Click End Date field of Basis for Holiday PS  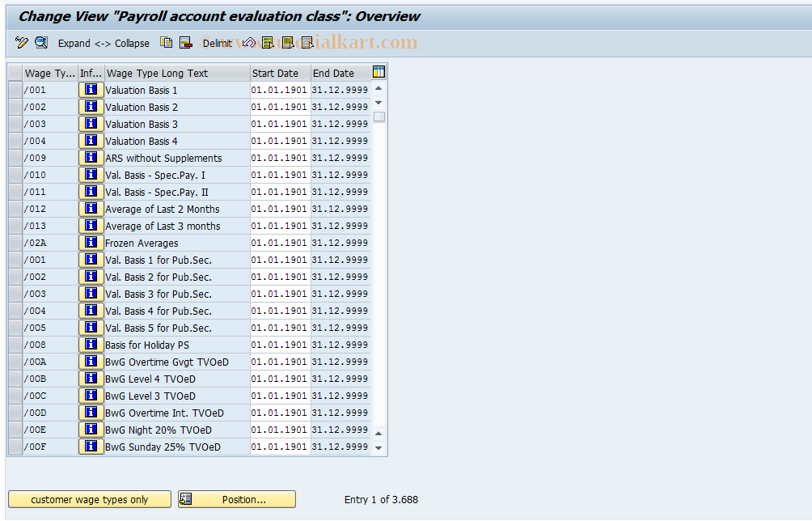click(340, 345)
